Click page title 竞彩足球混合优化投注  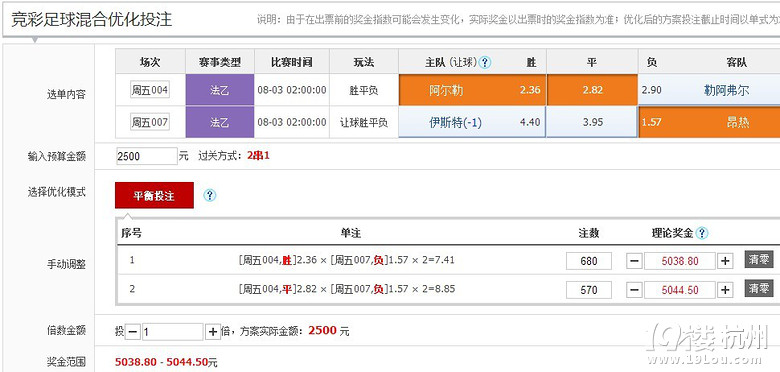[x=92, y=19]
